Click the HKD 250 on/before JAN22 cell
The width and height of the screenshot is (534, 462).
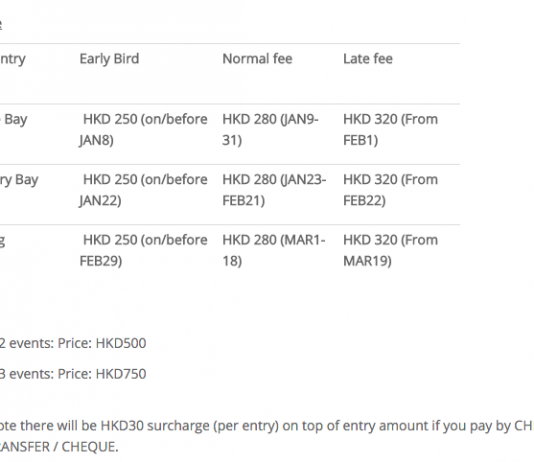[x=143, y=190]
